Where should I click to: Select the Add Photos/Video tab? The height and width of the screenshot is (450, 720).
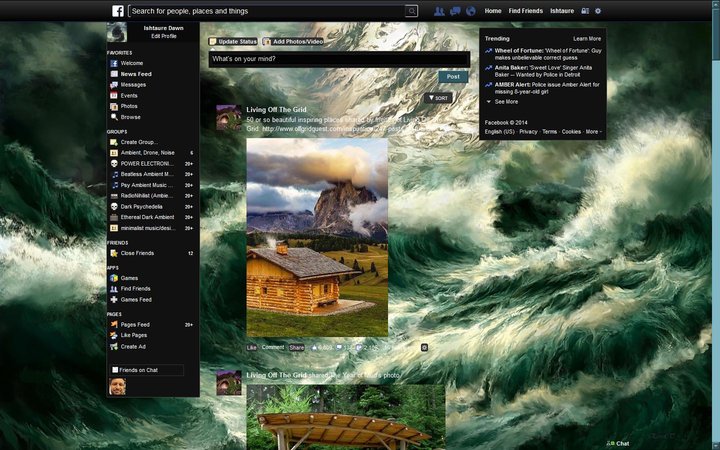coord(293,41)
